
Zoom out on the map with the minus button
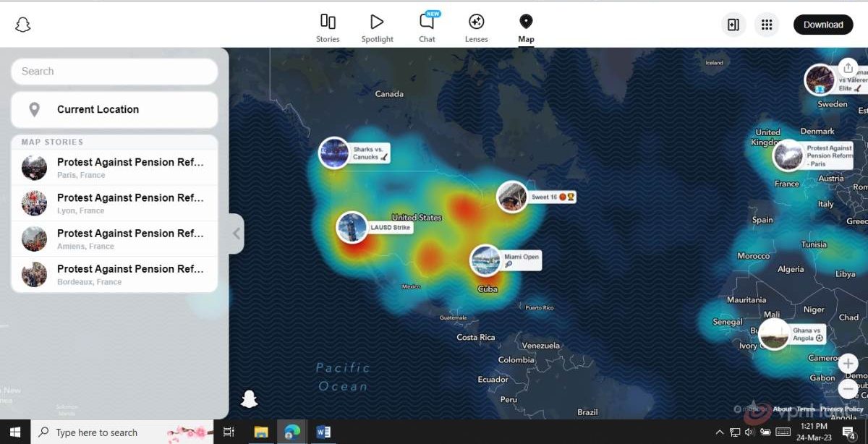(x=848, y=390)
